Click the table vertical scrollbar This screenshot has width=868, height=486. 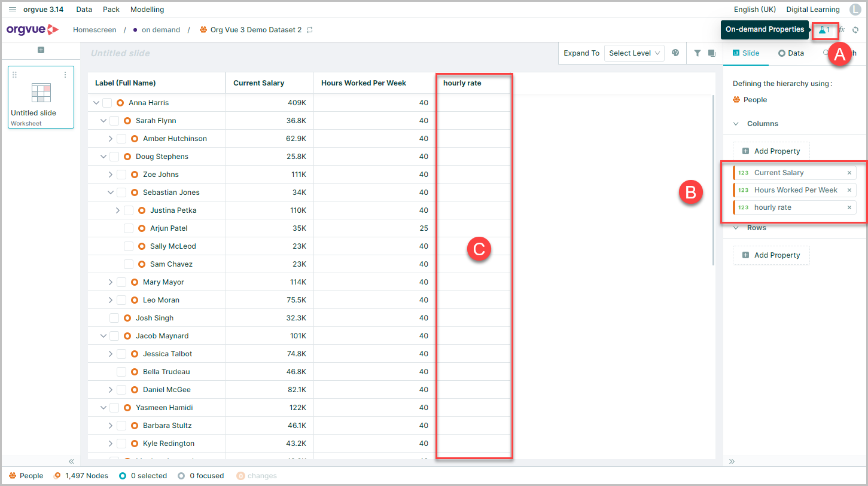click(712, 179)
